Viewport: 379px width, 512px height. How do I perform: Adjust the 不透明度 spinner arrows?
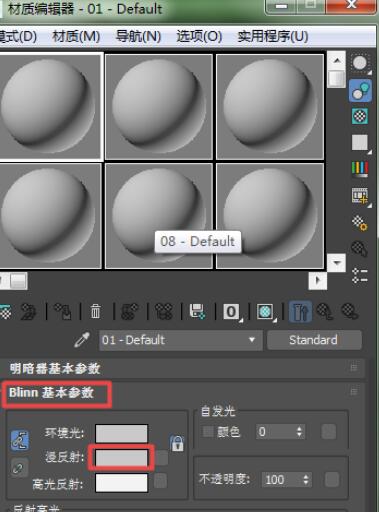(x=306, y=480)
